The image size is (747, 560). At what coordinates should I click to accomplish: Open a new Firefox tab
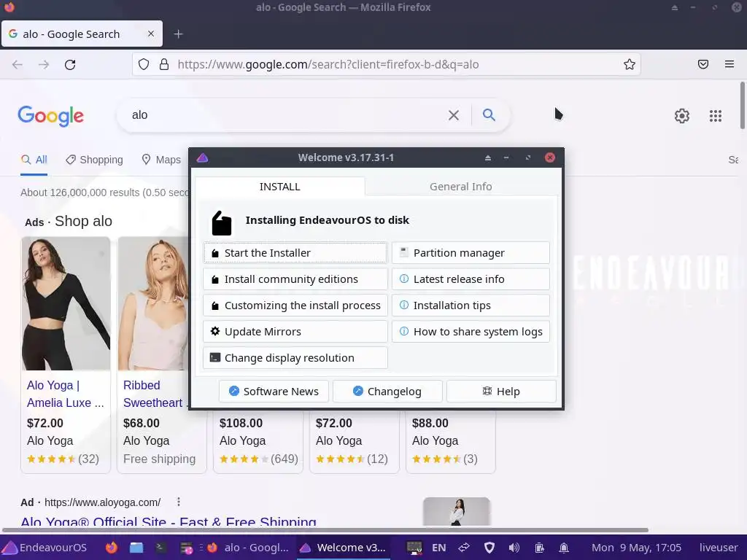[178, 34]
